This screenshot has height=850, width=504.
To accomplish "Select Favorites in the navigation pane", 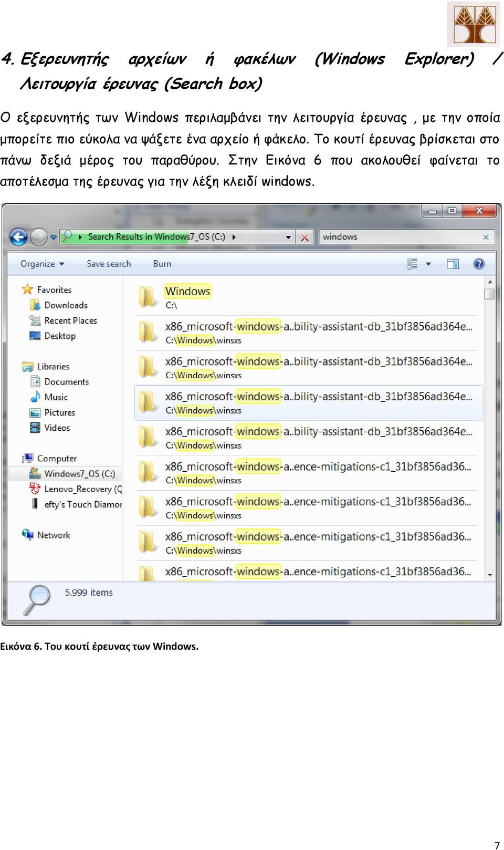I will pos(54,290).
